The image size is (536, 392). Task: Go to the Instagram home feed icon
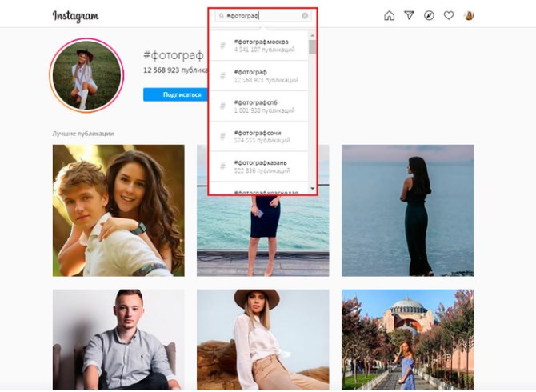click(x=390, y=15)
